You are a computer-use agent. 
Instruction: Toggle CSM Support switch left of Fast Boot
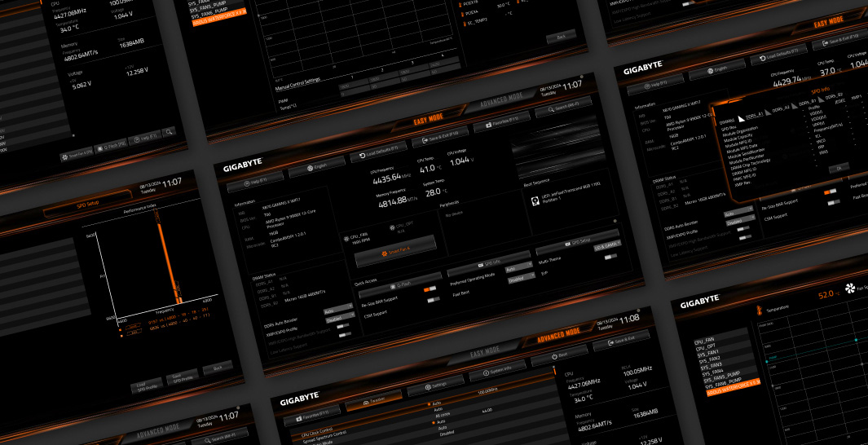pyautogui.click(x=432, y=301)
